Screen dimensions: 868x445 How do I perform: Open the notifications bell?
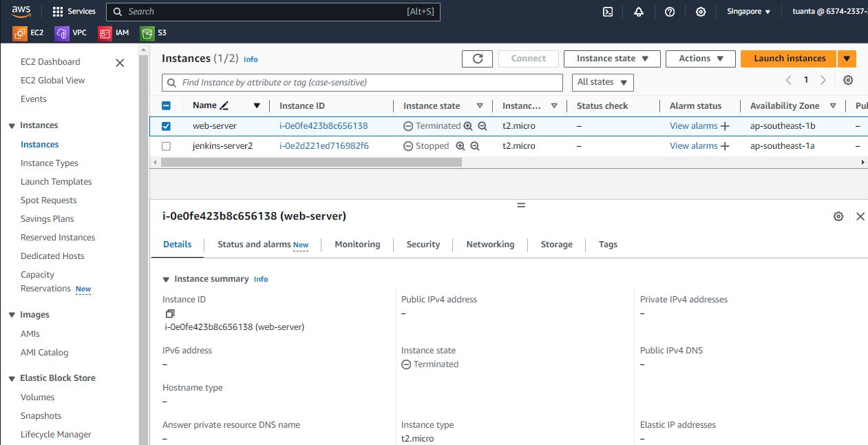639,12
